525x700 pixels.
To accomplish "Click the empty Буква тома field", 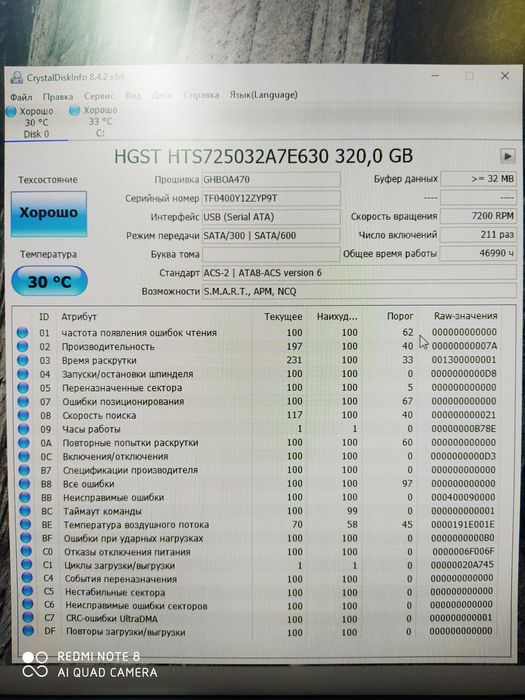I will click(x=271, y=254).
